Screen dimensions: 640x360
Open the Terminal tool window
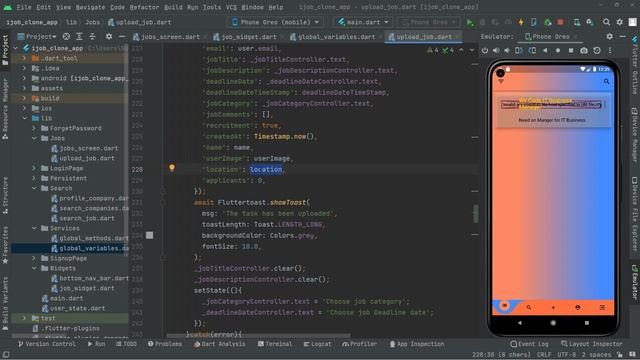(275, 344)
